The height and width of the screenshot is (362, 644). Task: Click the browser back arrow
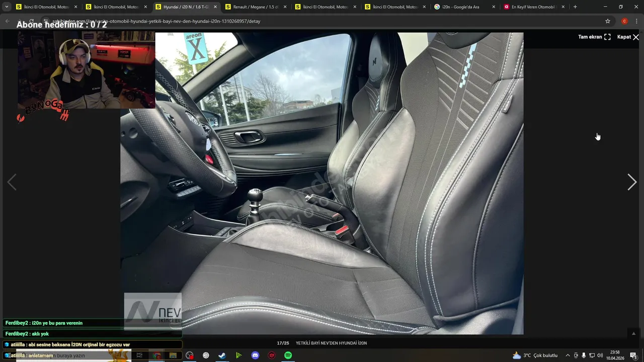(7, 21)
